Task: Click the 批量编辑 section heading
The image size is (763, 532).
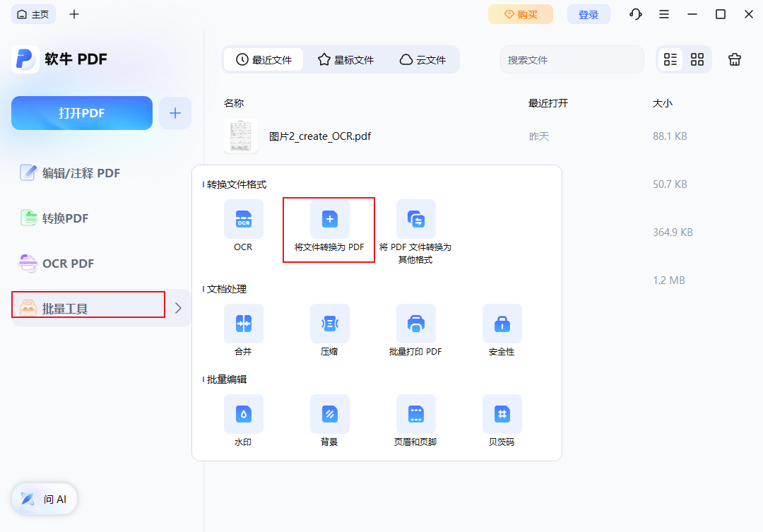Action: pos(227,379)
